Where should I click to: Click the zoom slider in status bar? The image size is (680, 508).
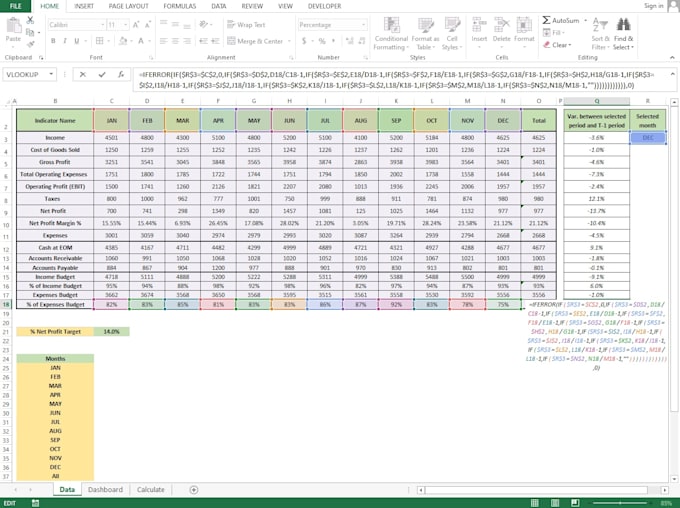tap(621, 503)
